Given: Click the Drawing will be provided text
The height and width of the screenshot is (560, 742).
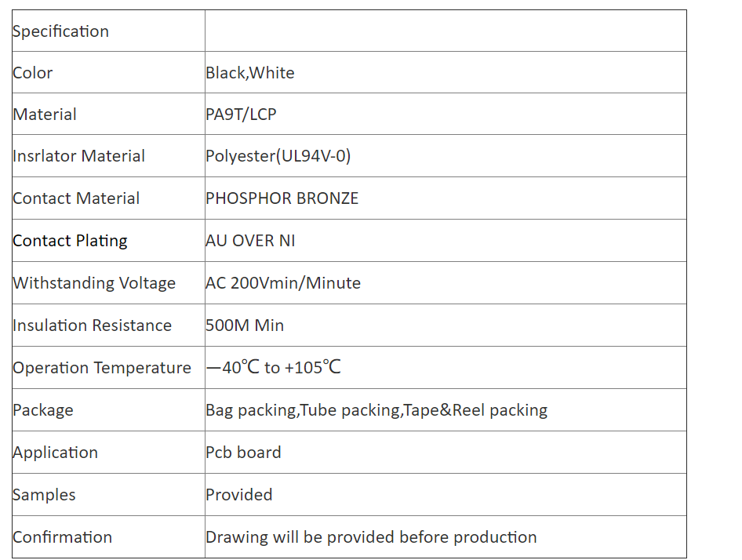Looking at the screenshot, I should click(x=372, y=537).
